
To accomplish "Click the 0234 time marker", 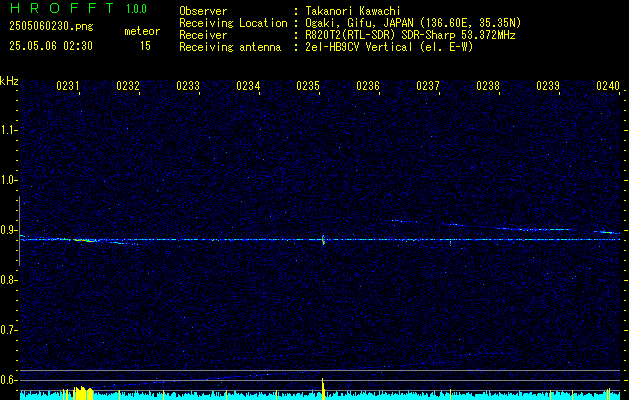I will tap(248, 86).
